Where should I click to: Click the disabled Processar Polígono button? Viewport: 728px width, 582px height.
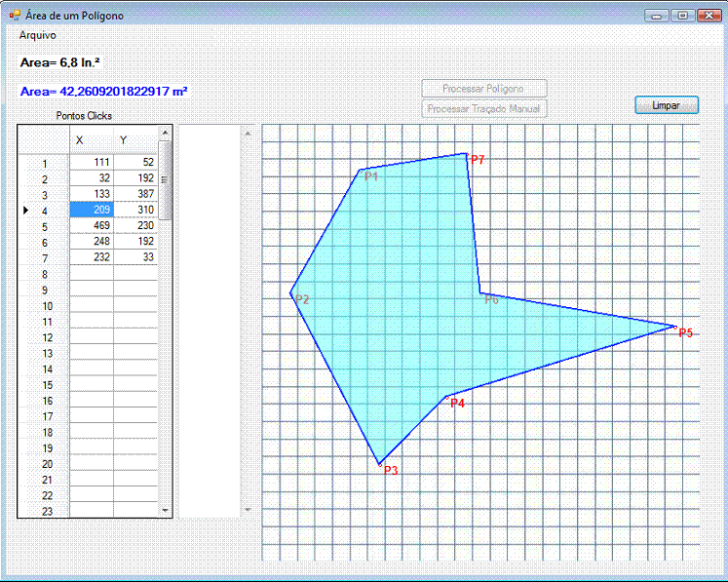(483, 89)
